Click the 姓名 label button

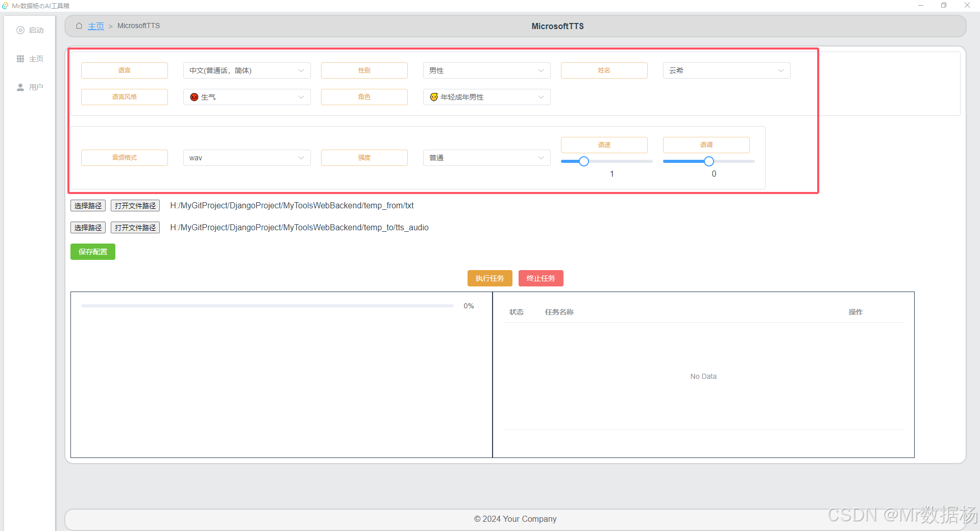[x=604, y=70]
